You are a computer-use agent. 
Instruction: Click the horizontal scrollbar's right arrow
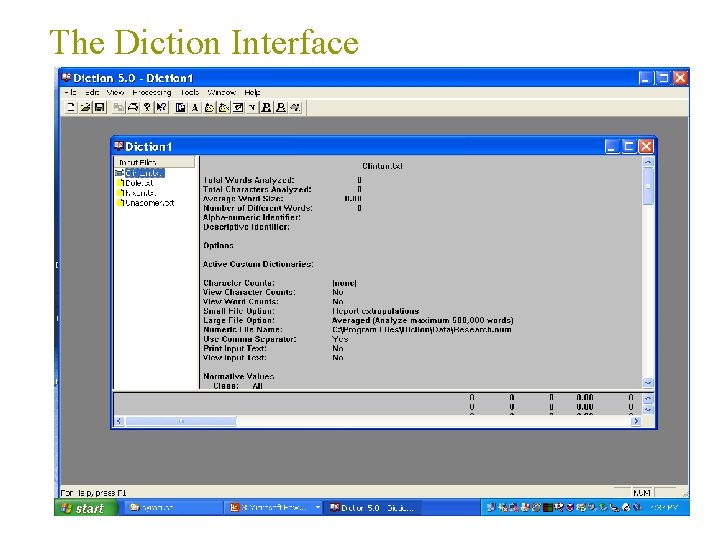coord(636,421)
